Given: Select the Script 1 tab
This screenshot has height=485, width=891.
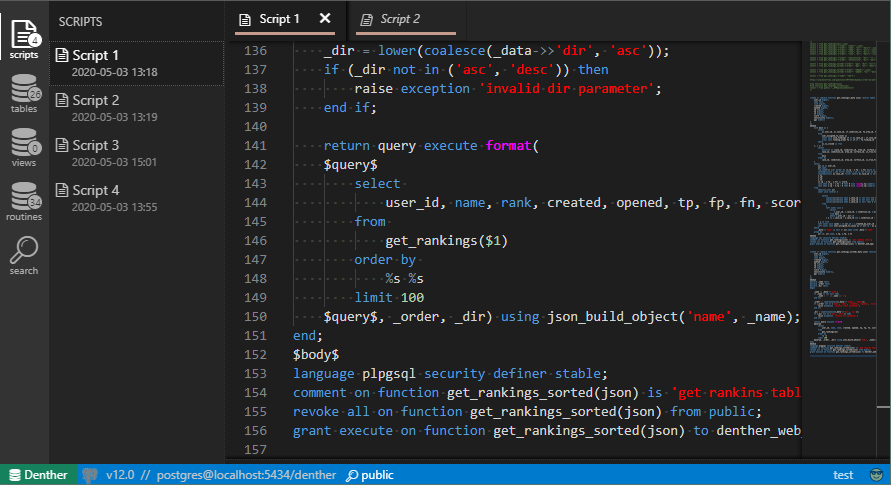Looking at the screenshot, I should [279, 19].
